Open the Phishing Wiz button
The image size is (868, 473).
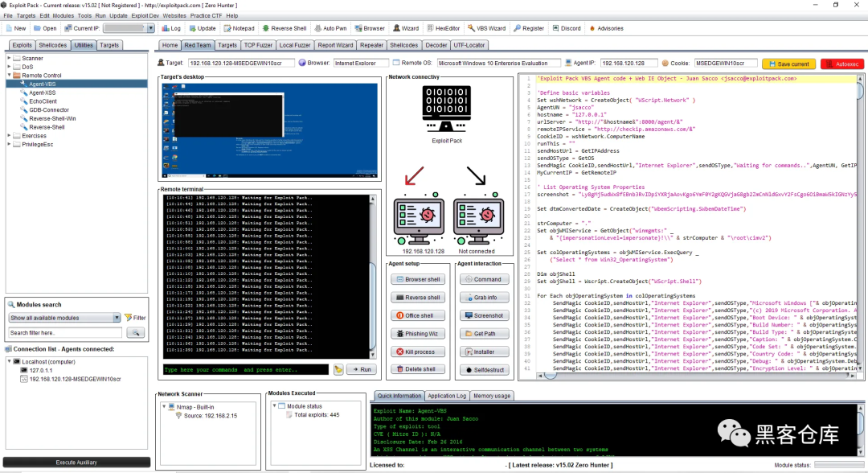coord(418,333)
